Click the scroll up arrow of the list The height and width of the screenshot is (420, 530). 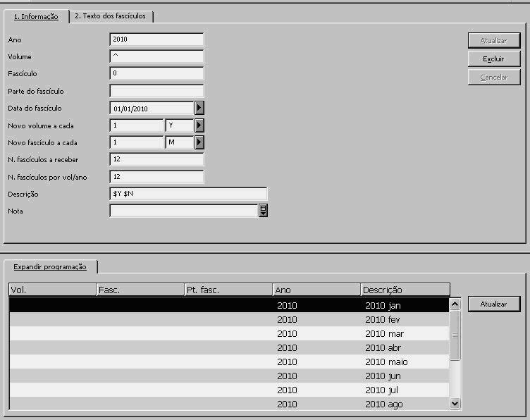[x=455, y=304]
